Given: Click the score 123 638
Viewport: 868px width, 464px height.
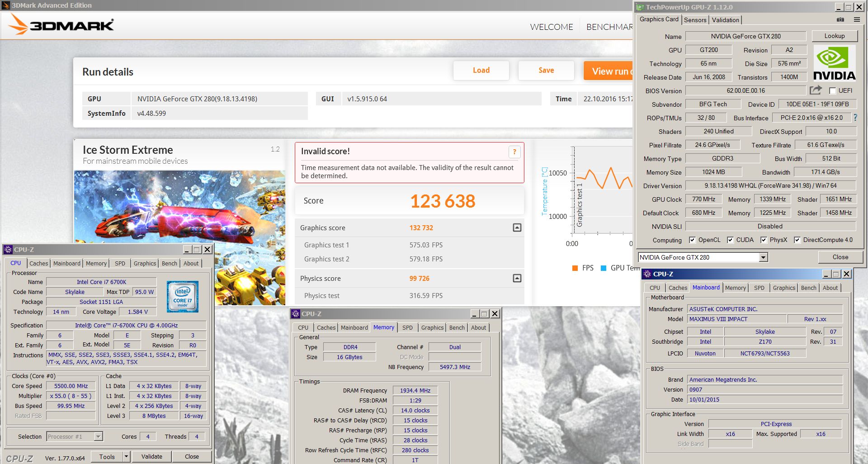Looking at the screenshot, I should click(443, 201).
